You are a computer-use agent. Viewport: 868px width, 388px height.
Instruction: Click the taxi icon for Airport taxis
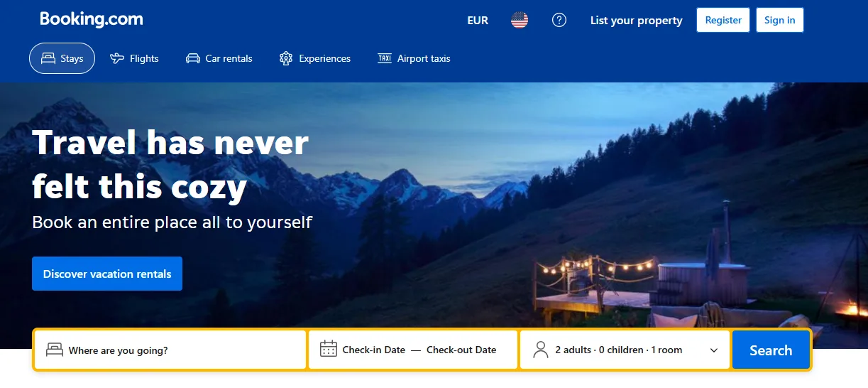click(385, 58)
